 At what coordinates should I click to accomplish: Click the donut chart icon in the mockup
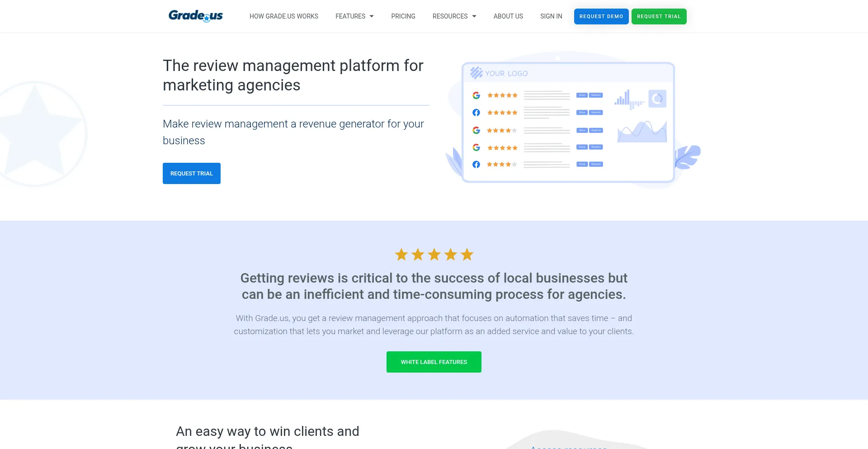657,98
